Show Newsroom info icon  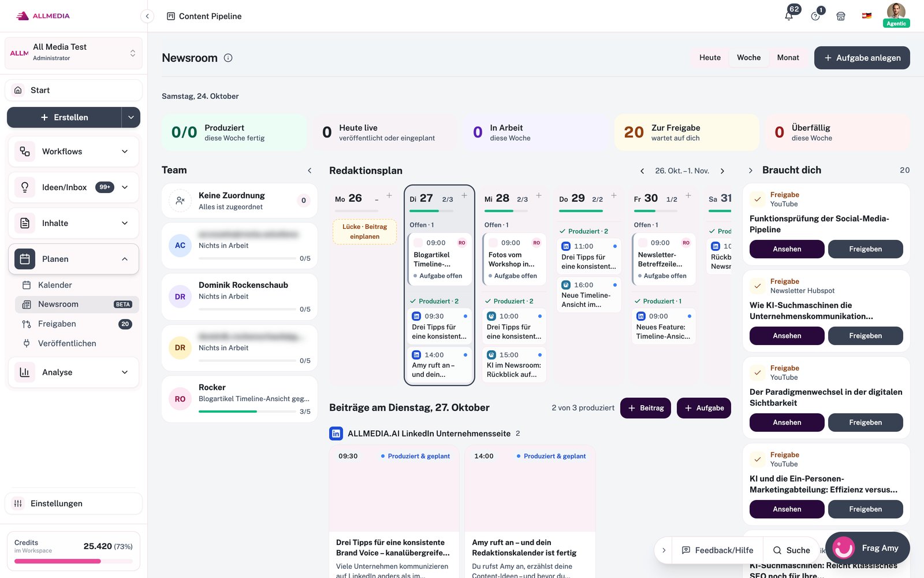point(228,58)
